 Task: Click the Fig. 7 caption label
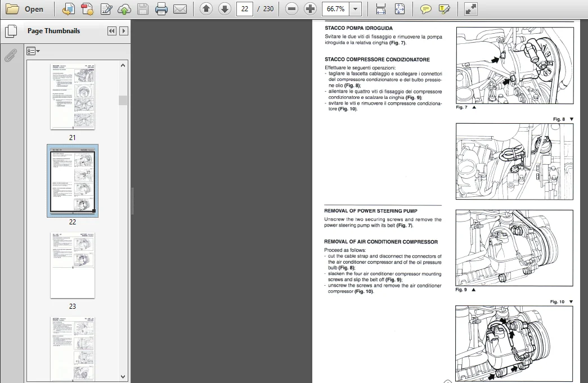pos(461,107)
